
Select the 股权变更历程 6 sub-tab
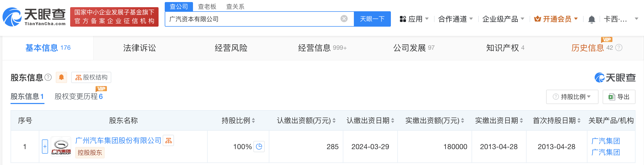tap(79, 97)
